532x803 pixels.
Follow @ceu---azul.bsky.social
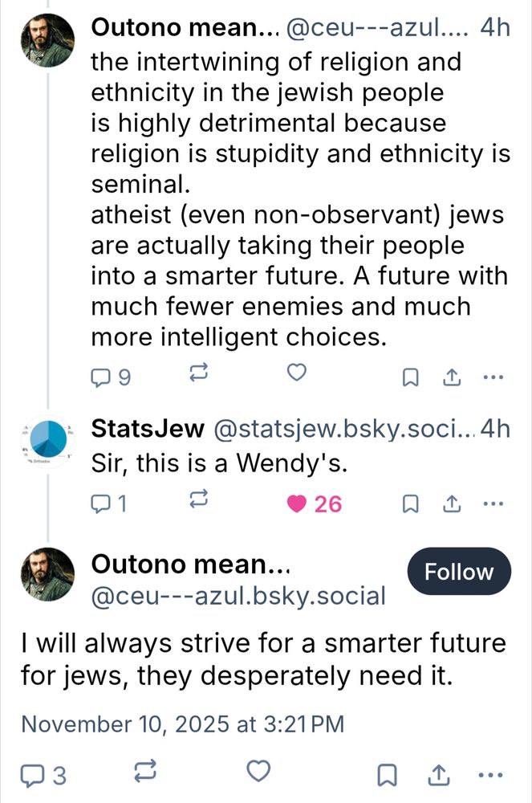[458, 572]
